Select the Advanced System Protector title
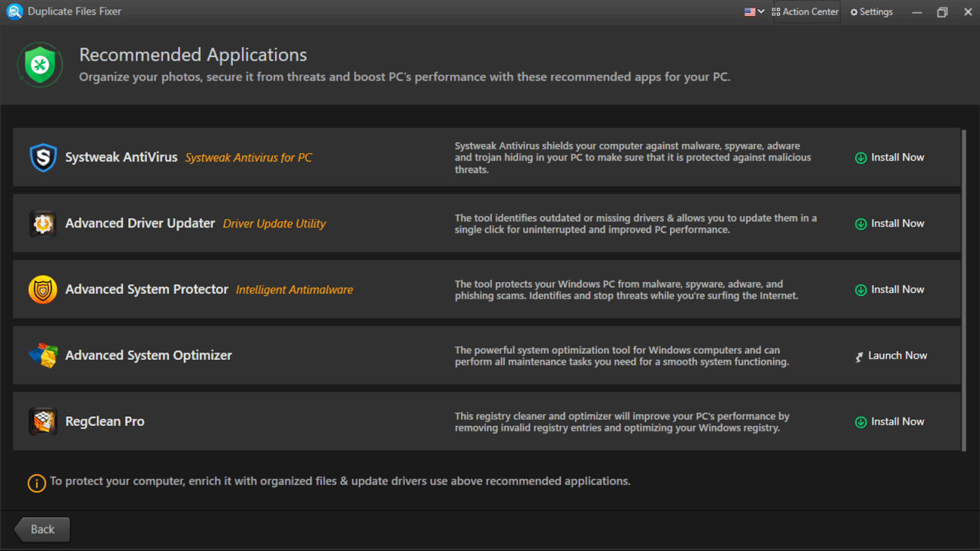This screenshot has height=551, width=980. click(147, 290)
